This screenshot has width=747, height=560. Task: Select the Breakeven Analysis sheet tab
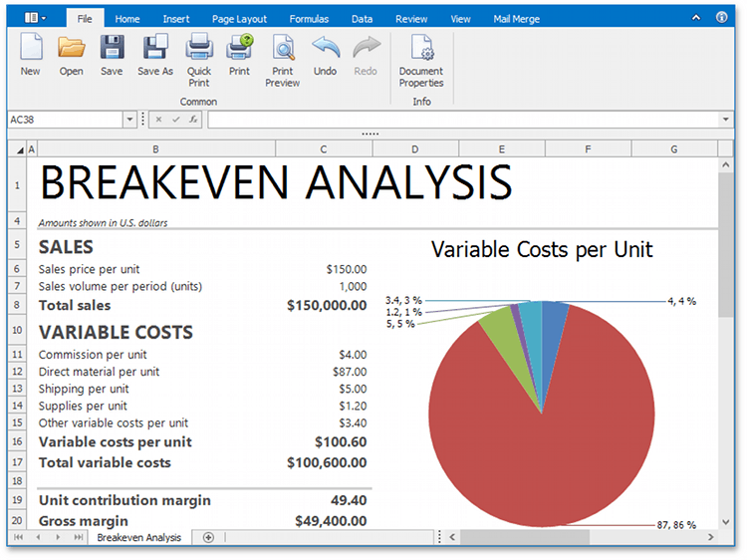pos(139,538)
